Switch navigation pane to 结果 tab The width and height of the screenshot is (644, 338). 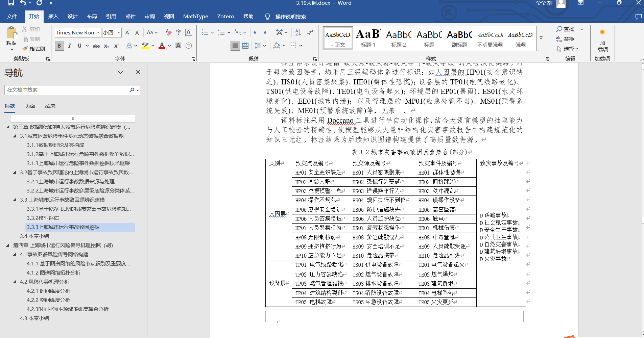coord(50,106)
